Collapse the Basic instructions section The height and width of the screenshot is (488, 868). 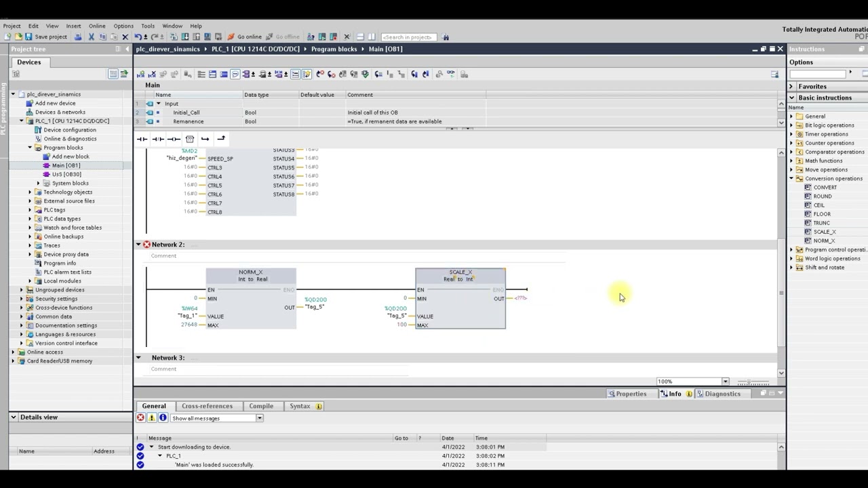pos(791,98)
